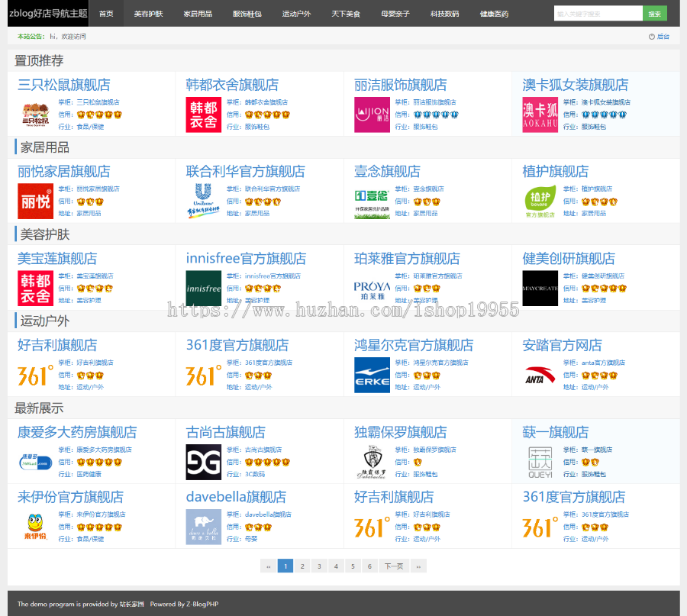Click the ANTA red logo
Viewport: 687px width, 616px height.
[x=540, y=375]
